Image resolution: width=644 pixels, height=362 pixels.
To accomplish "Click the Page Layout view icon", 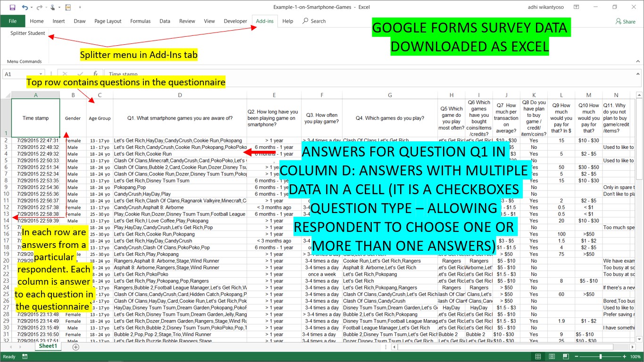I will 552,357.
